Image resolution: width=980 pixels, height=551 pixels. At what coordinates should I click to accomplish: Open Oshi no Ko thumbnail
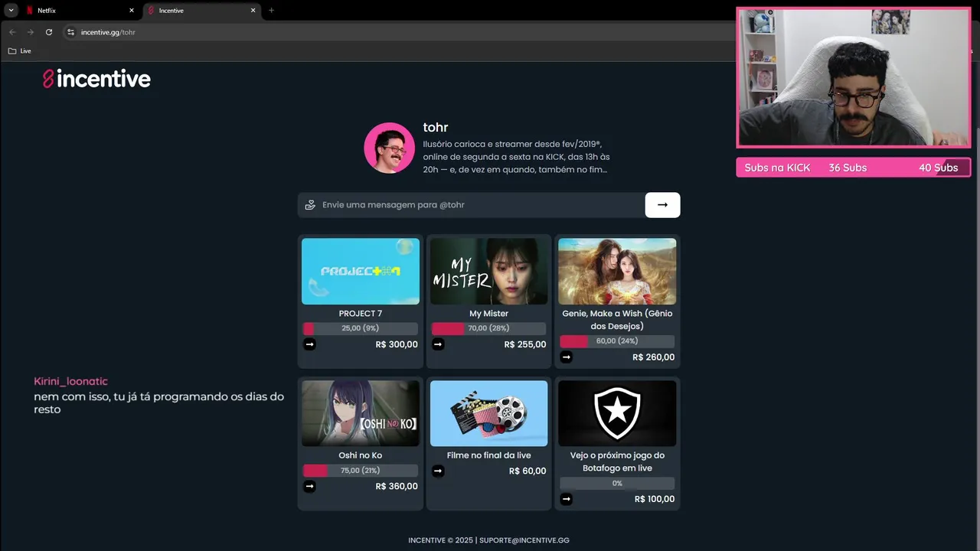click(x=361, y=413)
